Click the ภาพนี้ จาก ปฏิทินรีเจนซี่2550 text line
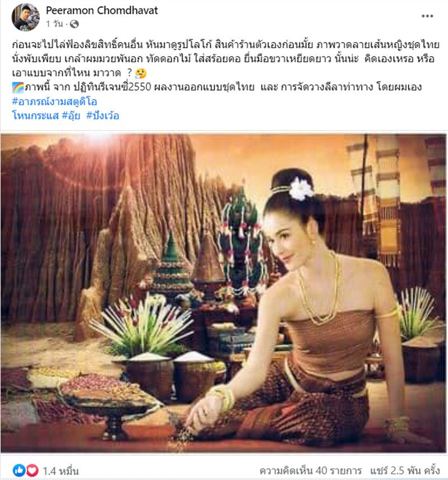This screenshot has height=480, width=448. [217, 87]
